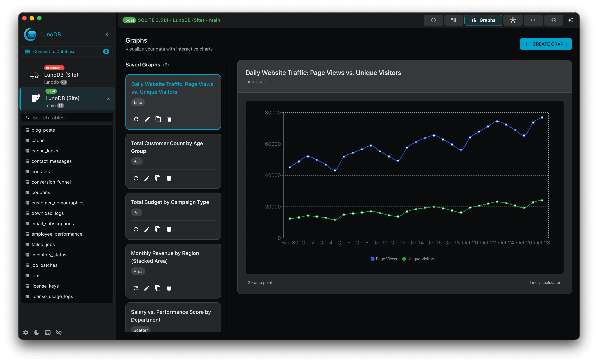Open the schema diagram view
Viewport: 598px width, 364px height.
tap(454, 20)
